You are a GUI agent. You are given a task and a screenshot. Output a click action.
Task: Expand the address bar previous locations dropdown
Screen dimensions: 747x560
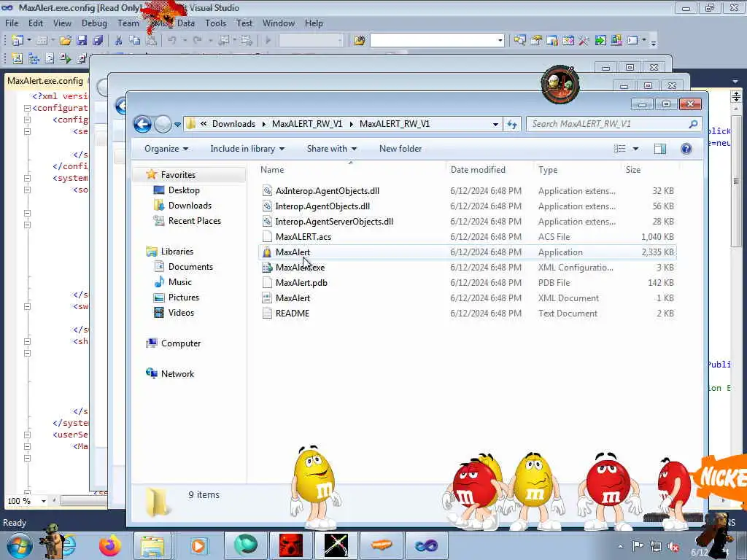pos(495,124)
